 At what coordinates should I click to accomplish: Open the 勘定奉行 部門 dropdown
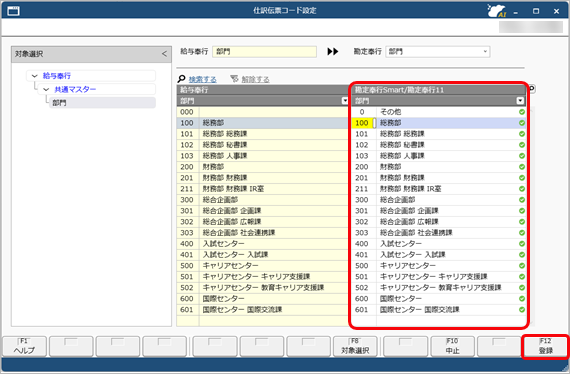[485, 52]
